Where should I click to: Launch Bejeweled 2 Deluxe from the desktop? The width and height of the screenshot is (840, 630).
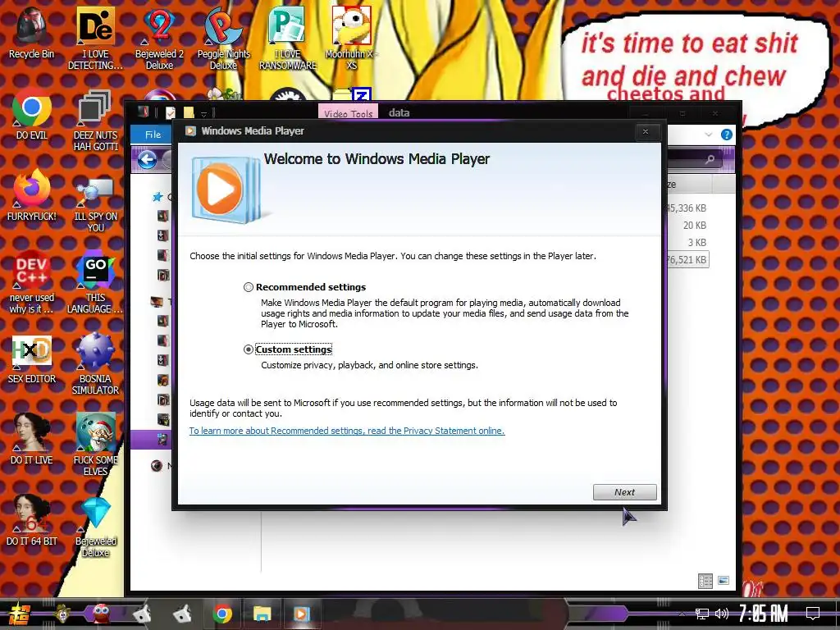coord(159,39)
